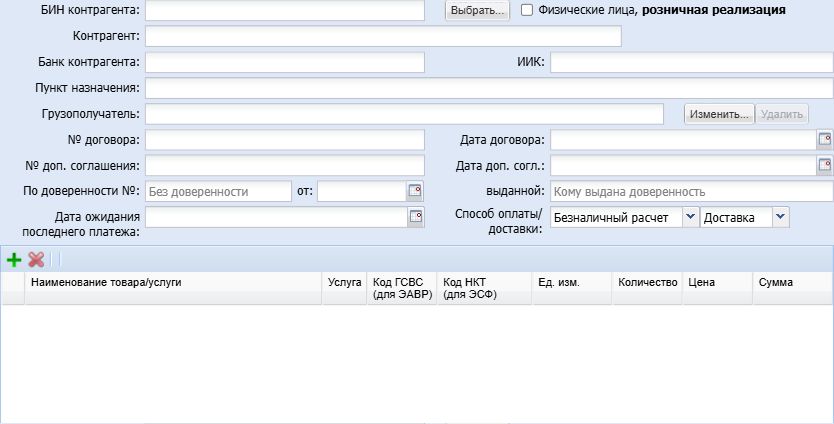Click Наименование товара/услуги column header
834x424 pixels.
[x=173, y=288]
